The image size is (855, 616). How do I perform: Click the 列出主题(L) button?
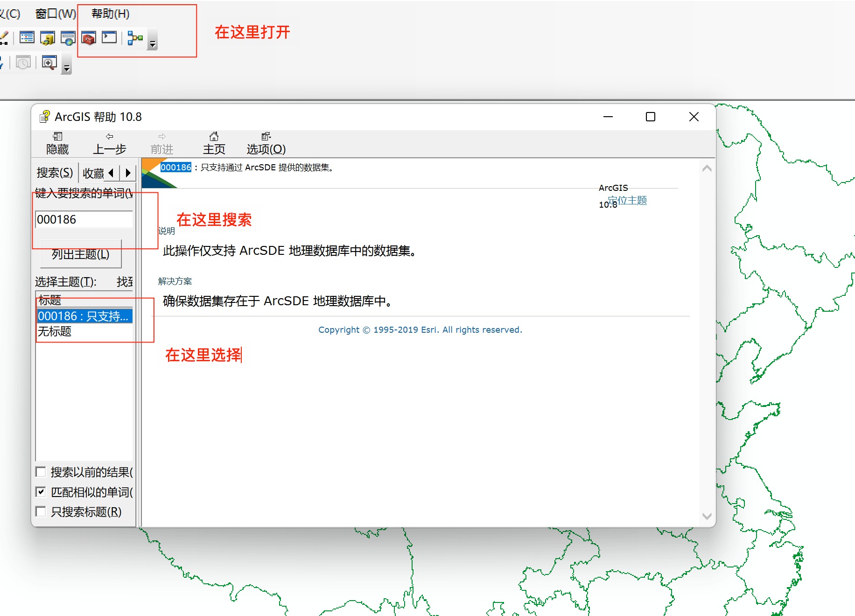(80, 255)
